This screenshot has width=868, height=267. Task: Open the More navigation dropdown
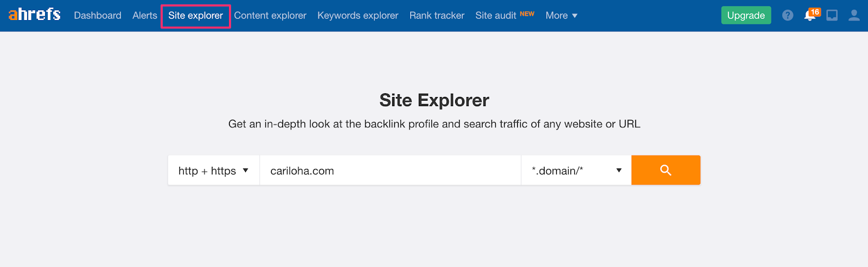pyautogui.click(x=561, y=16)
